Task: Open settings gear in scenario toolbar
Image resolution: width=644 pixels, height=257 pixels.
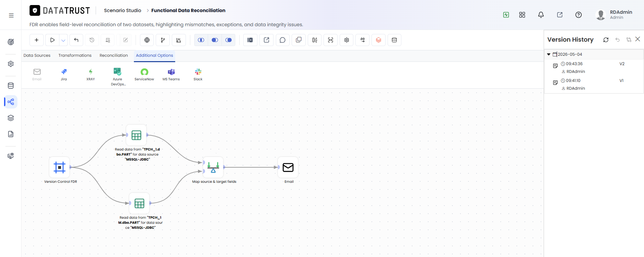Action: (347, 40)
